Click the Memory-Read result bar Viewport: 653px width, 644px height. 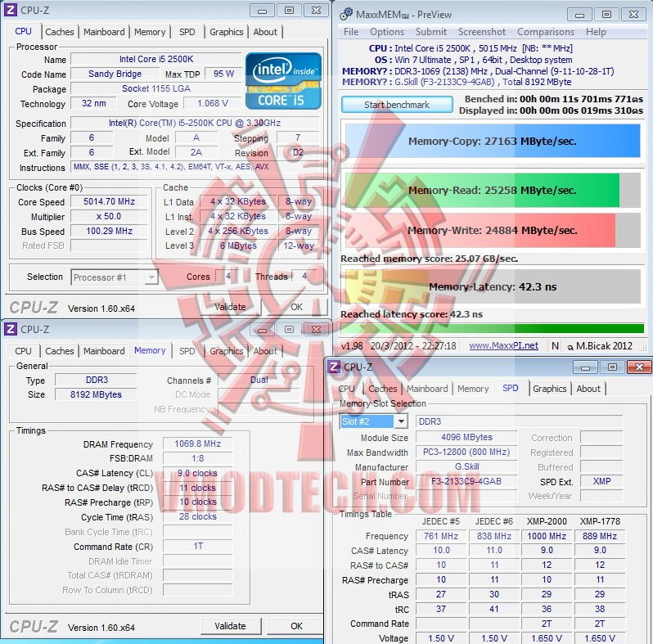coord(493,191)
